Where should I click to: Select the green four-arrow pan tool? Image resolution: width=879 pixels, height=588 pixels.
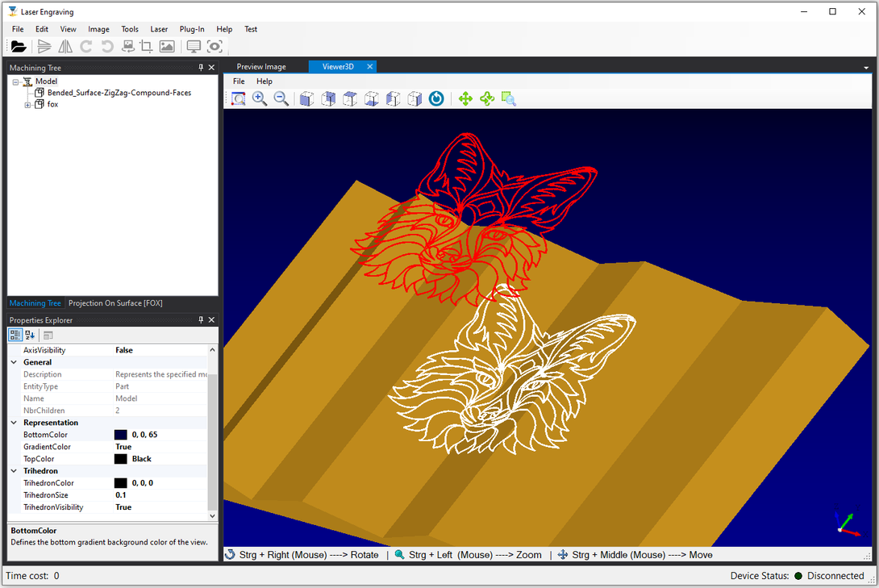coord(465,98)
